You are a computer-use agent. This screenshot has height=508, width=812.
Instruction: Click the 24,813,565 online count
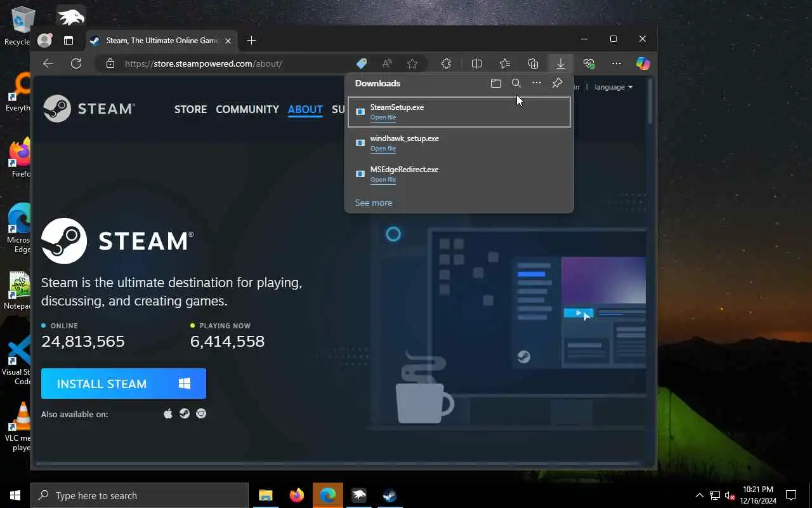[x=83, y=341]
